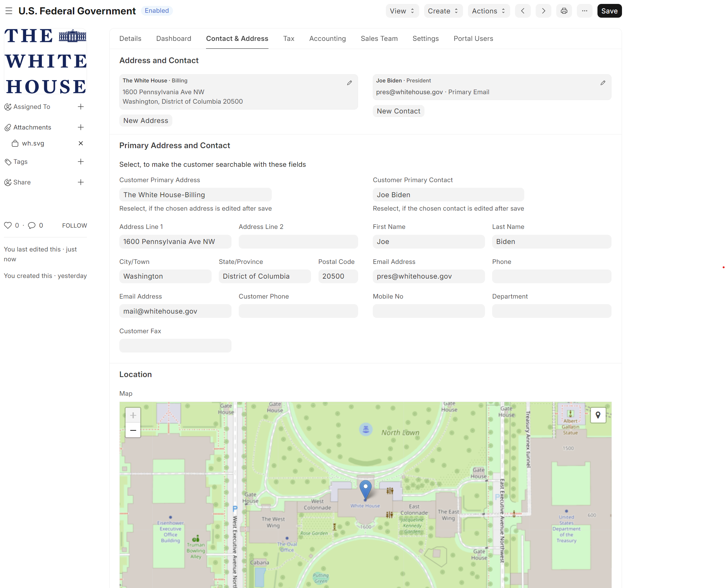Click the Customer Phone field
Screen dimensions: 725x588
coord(298,311)
